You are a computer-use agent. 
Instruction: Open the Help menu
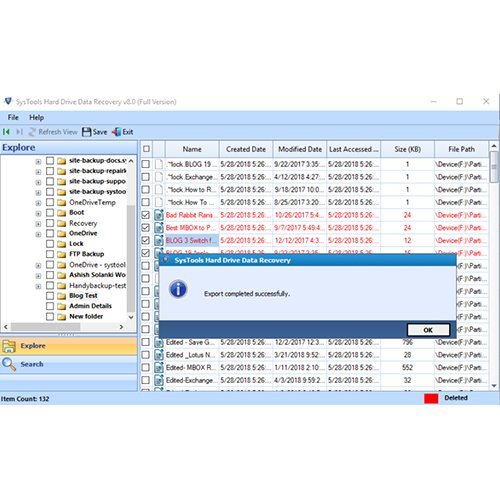click(36, 117)
